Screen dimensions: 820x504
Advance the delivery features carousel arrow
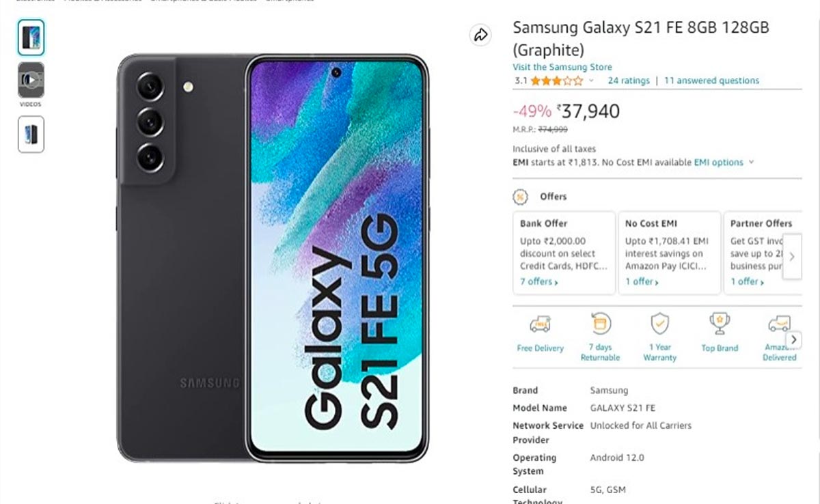coord(793,339)
